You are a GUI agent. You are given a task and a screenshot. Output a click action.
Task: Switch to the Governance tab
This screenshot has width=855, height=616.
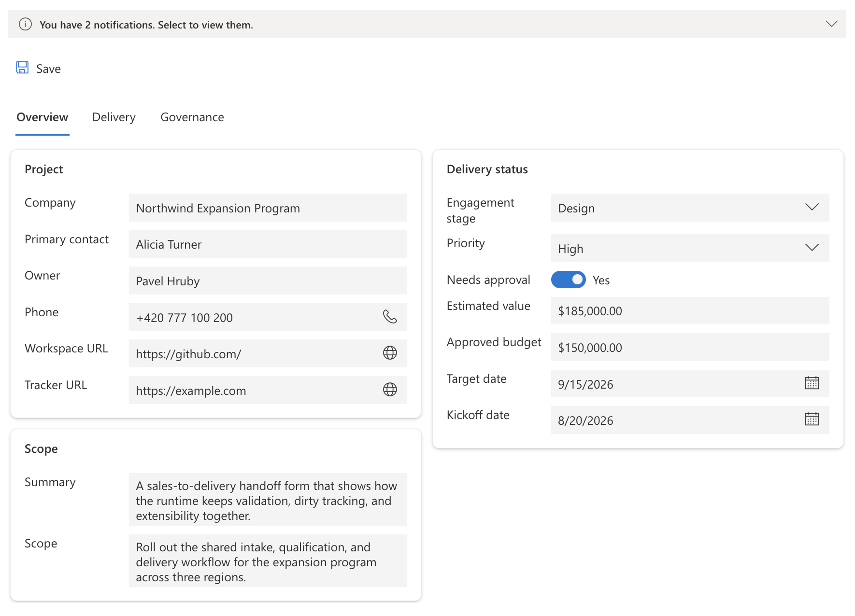click(x=192, y=117)
